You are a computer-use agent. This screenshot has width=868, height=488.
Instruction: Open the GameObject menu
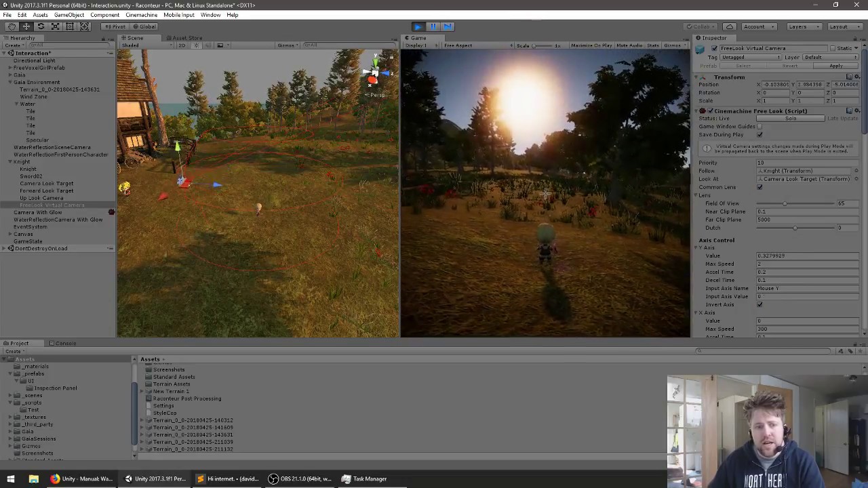[x=69, y=15]
